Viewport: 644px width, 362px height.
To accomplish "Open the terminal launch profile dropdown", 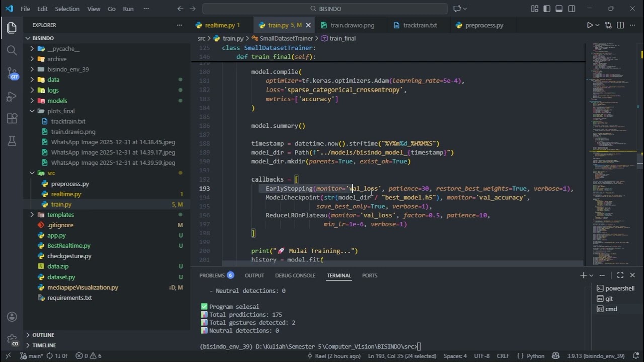I will pyautogui.click(x=591, y=275).
